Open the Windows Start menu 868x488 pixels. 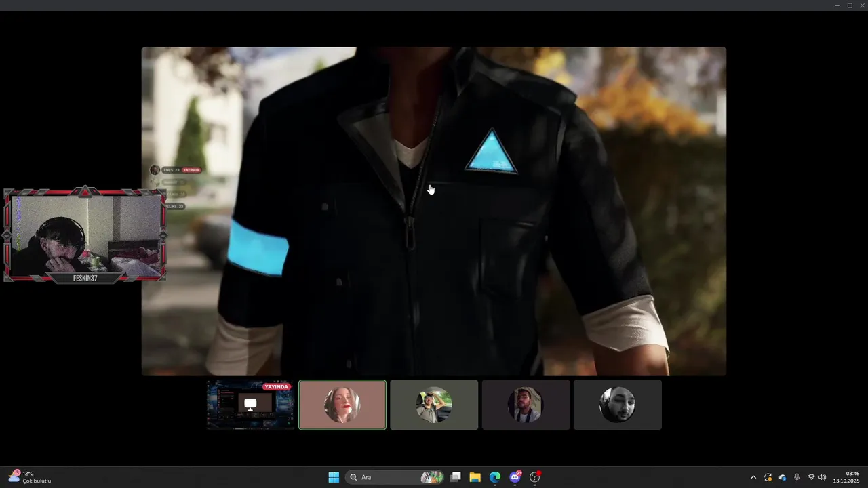[x=334, y=477]
